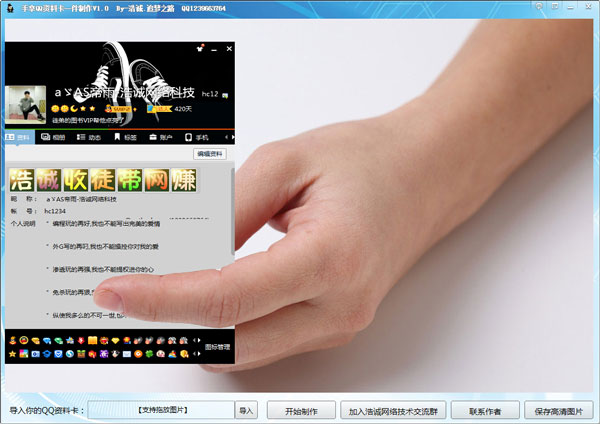Click the profile avatar photo

pyautogui.click(x=25, y=106)
